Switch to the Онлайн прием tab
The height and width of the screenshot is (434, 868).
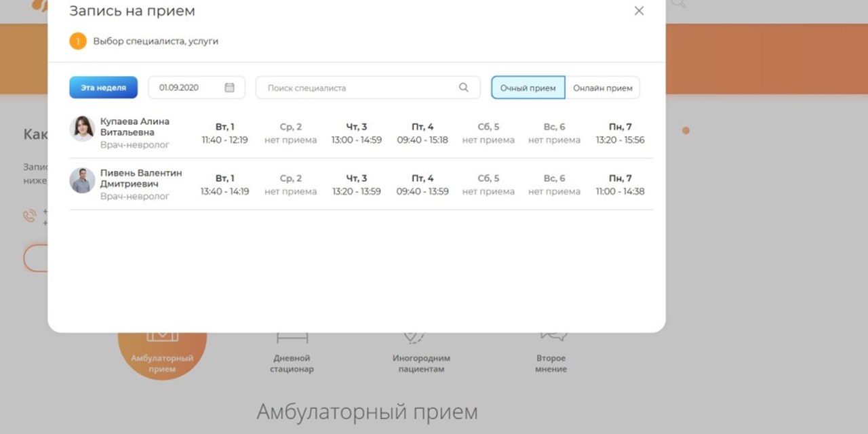[602, 87]
